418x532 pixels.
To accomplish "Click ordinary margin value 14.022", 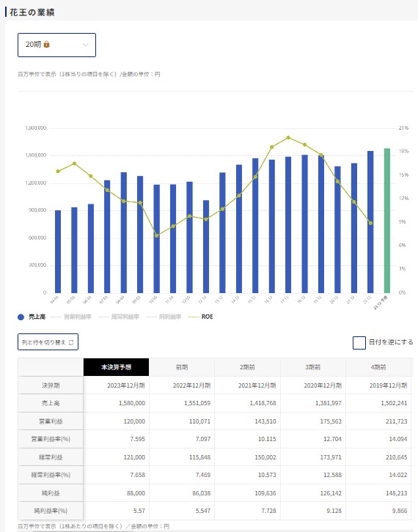I will pos(398,475).
